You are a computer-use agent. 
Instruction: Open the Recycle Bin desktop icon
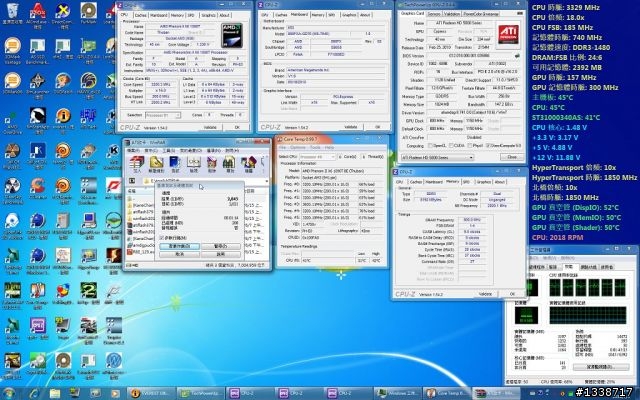[x=12, y=13]
